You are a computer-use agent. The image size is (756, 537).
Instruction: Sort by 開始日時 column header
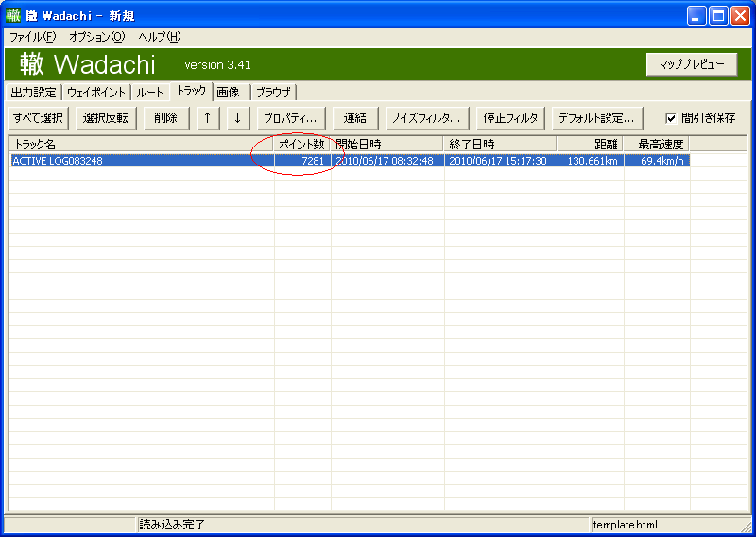(387, 145)
